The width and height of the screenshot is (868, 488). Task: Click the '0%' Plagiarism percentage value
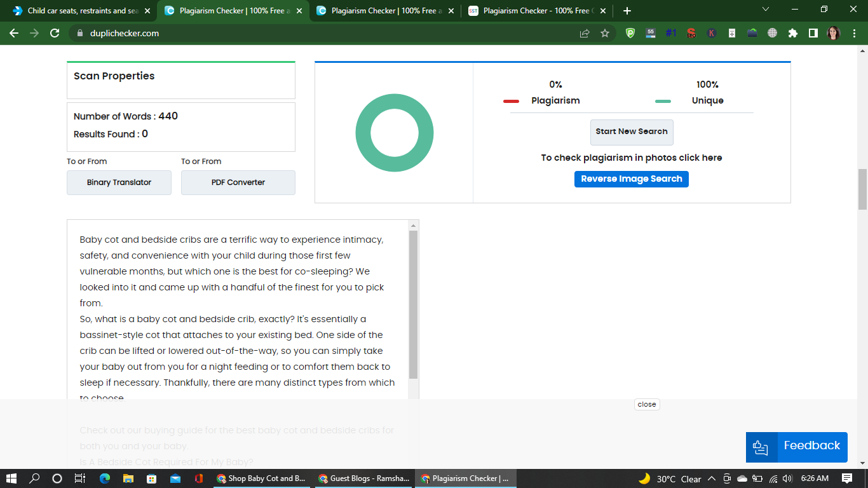pos(556,85)
